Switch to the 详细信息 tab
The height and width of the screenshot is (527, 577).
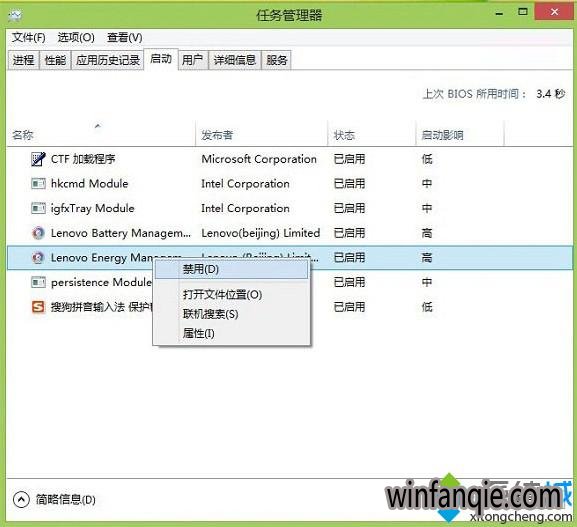point(235,60)
